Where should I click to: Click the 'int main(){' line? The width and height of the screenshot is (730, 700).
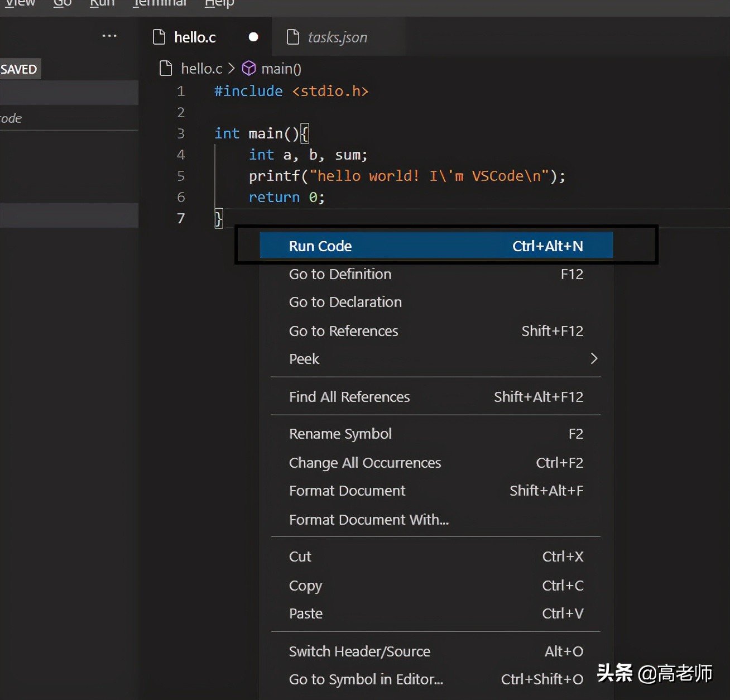(262, 133)
